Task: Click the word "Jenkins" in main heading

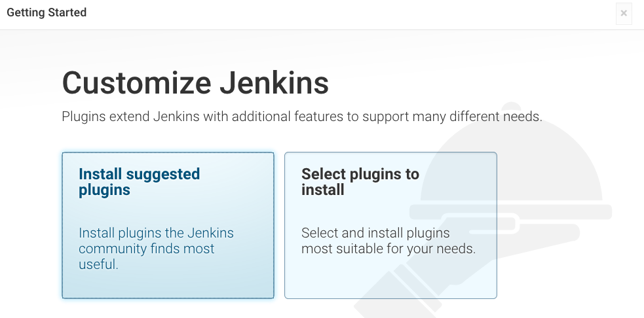Action: (x=274, y=83)
